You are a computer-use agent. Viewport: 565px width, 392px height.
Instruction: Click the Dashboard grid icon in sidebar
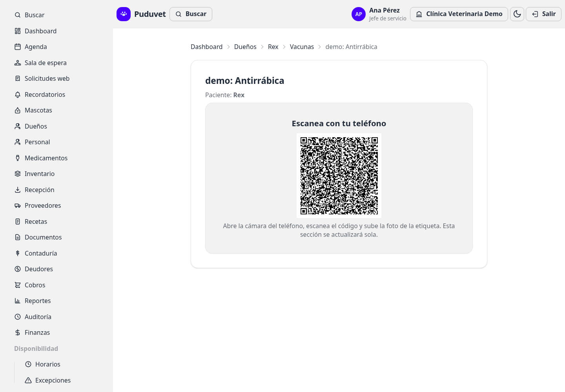click(x=18, y=31)
